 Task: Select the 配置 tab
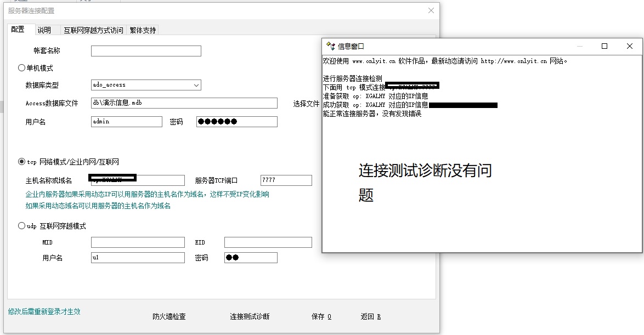coord(18,30)
